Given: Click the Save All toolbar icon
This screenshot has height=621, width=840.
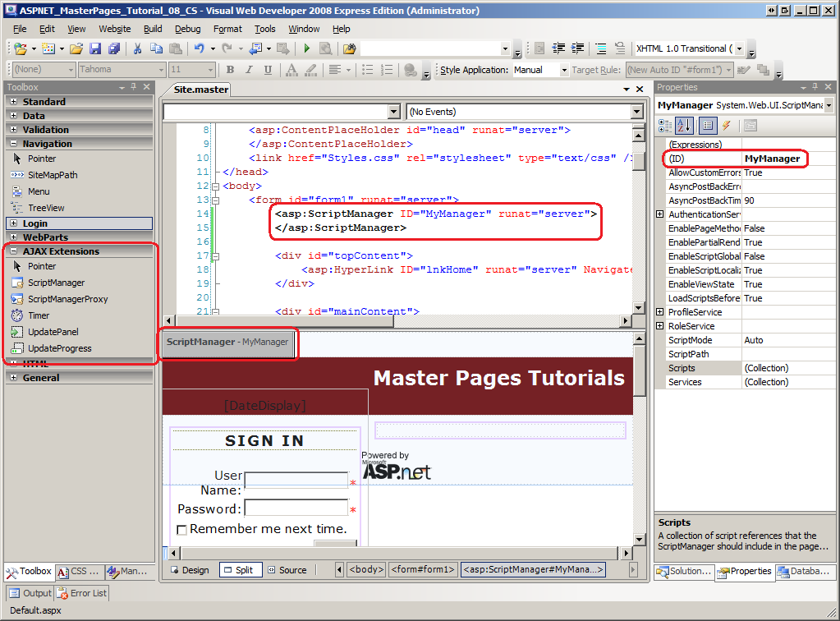Looking at the screenshot, I should [x=113, y=48].
